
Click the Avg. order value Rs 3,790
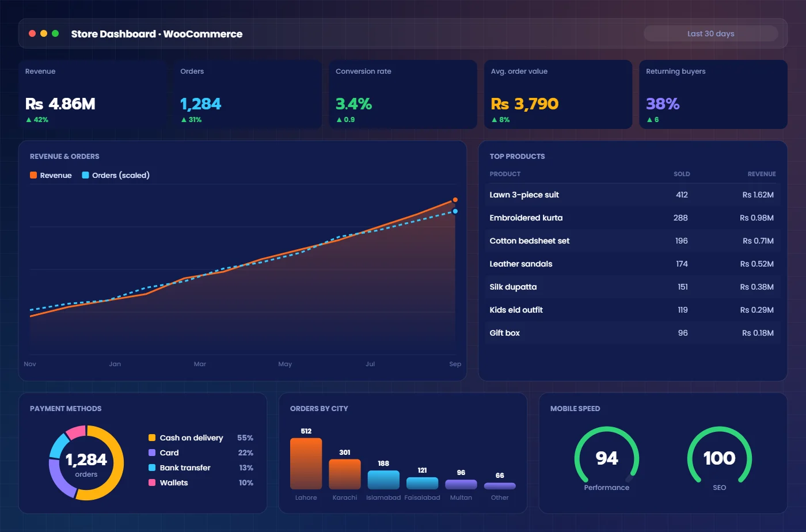(x=524, y=104)
